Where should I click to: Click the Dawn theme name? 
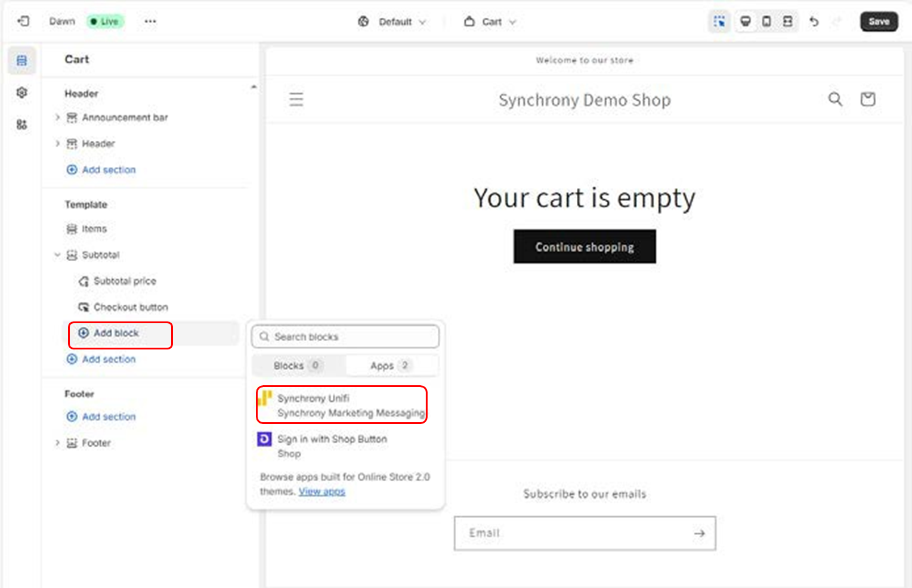click(62, 21)
